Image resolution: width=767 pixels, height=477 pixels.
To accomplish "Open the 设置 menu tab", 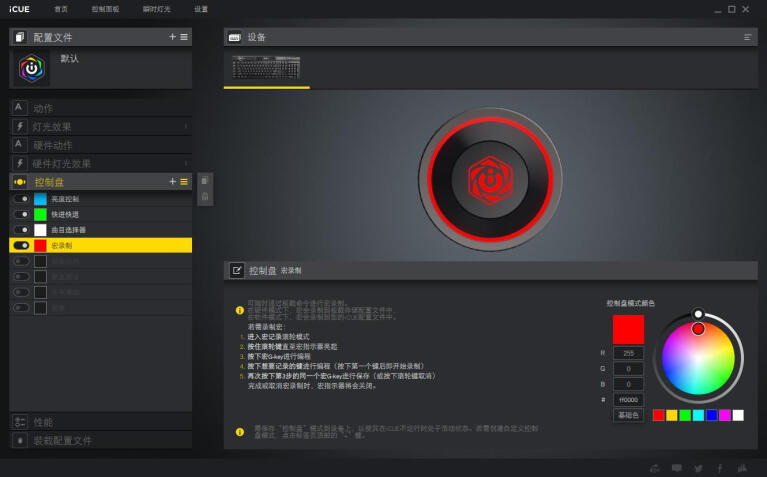I will (201, 9).
